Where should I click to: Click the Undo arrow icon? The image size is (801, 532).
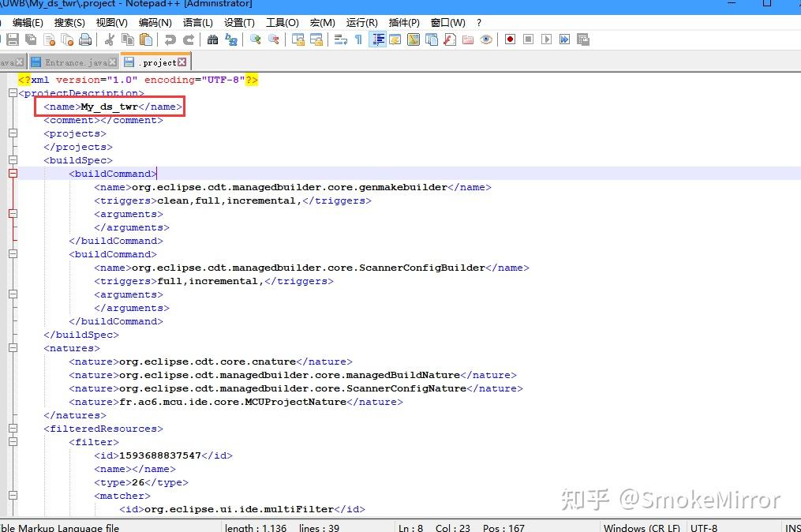[170, 39]
